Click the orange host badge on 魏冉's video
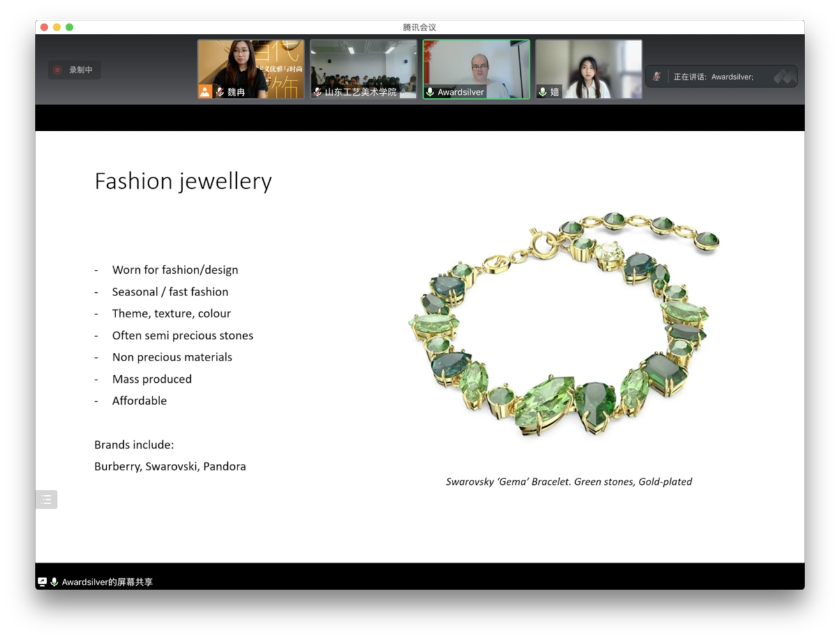 205,92
